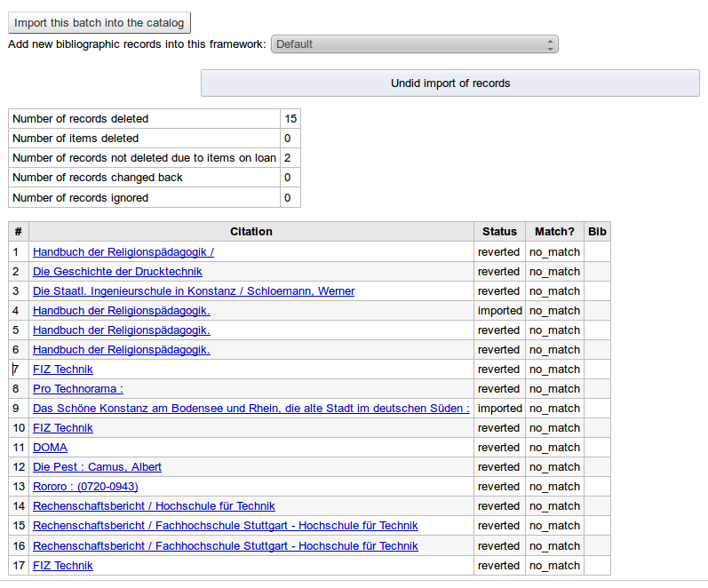The image size is (708, 588).
Task: Click the Citation column header
Action: click(x=251, y=232)
